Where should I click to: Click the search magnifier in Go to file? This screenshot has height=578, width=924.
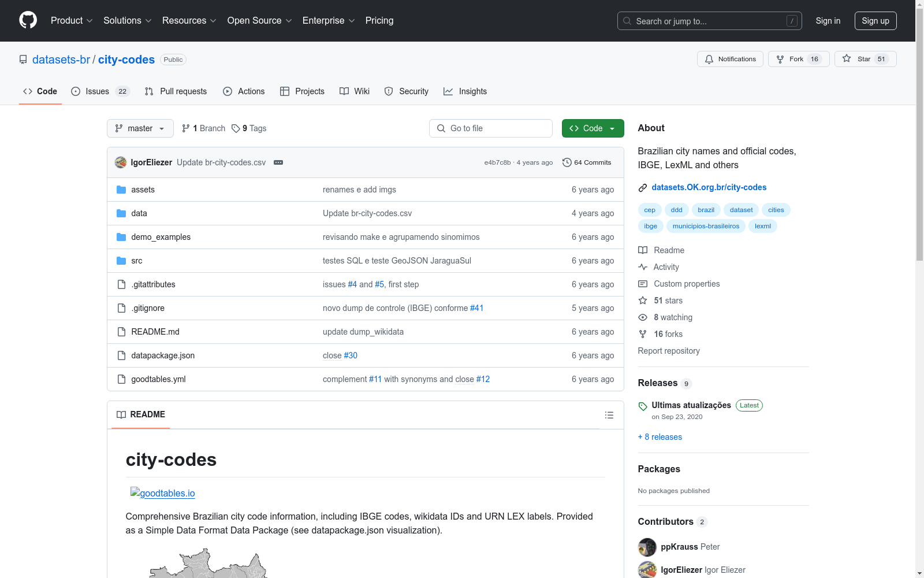441,128
